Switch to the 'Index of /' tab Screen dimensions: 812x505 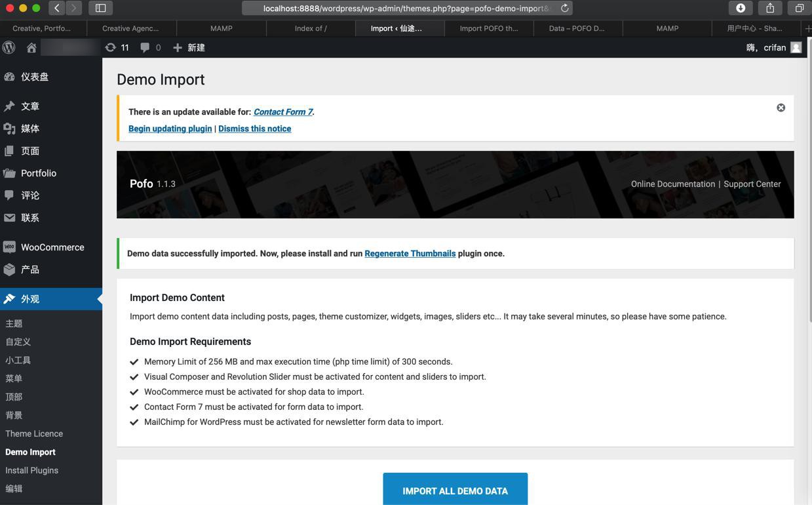click(x=311, y=28)
